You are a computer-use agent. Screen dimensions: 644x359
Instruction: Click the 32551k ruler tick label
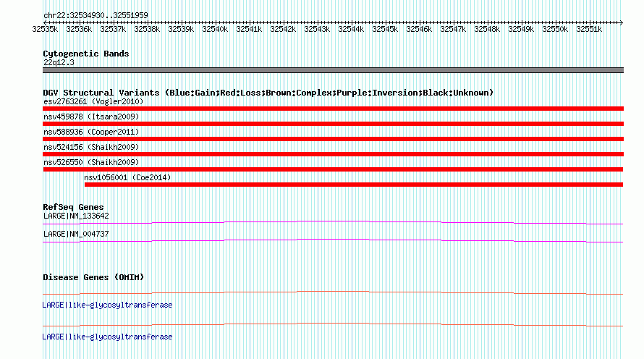pos(589,29)
